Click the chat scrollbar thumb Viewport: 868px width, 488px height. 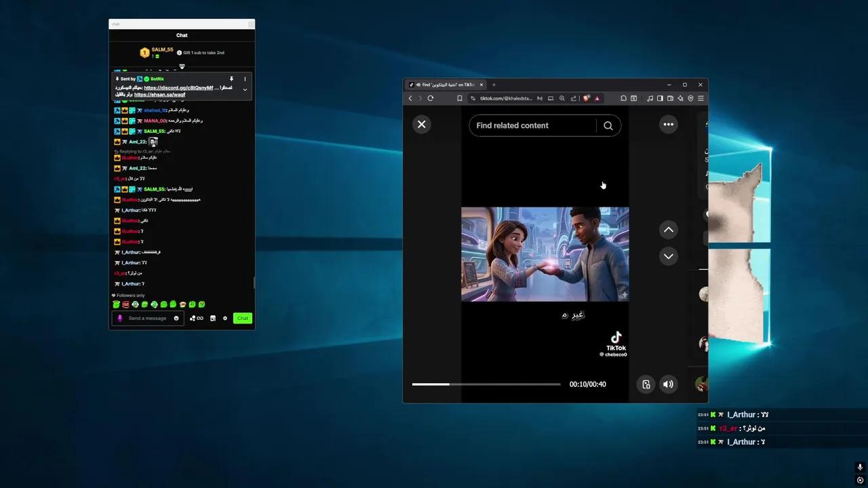(254, 283)
